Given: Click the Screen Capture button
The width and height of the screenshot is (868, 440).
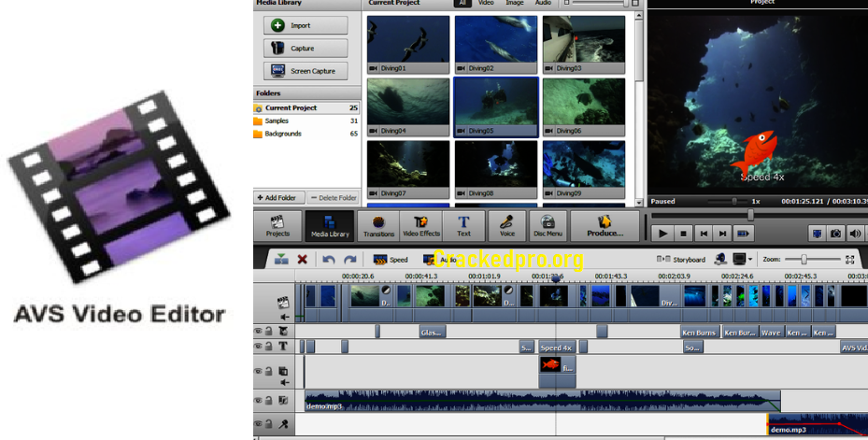Looking at the screenshot, I should click(306, 71).
